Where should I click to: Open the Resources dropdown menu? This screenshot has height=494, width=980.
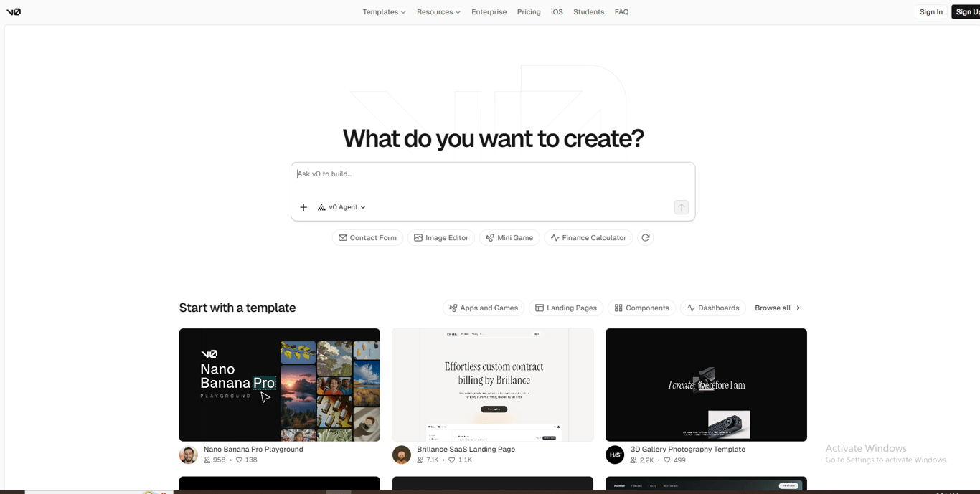[x=438, y=12]
